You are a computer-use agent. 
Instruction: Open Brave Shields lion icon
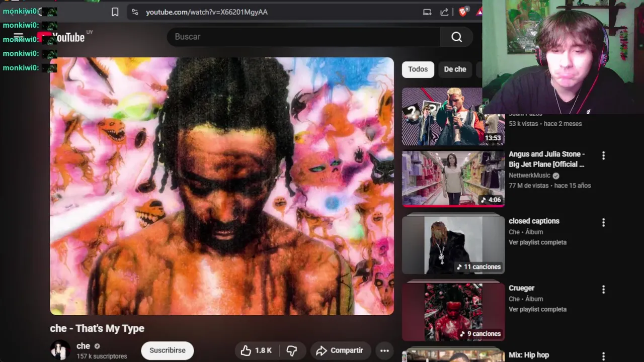[x=463, y=12]
